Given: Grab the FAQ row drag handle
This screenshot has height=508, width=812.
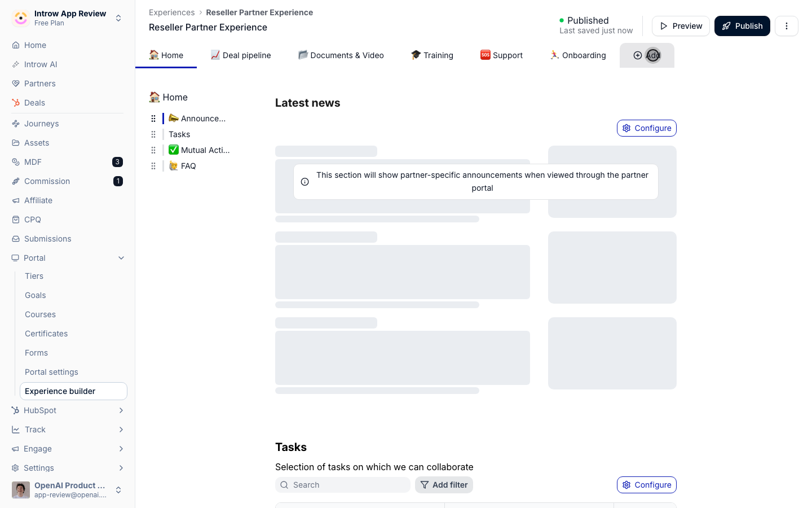Looking at the screenshot, I should click(x=153, y=166).
